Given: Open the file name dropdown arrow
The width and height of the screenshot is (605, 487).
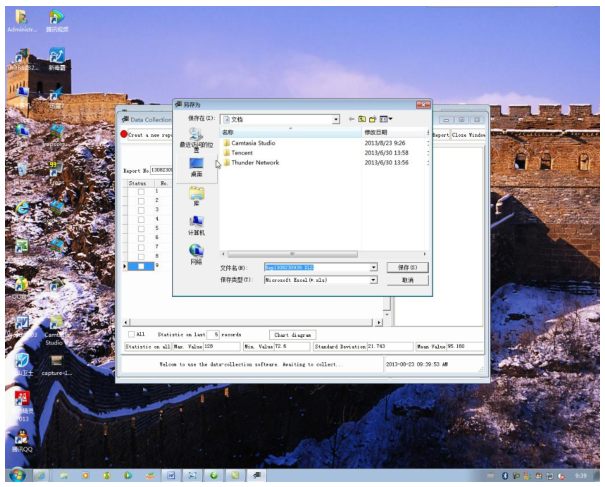Looking at the screenshot, I should pyautogui.click(x=373, y=268).
